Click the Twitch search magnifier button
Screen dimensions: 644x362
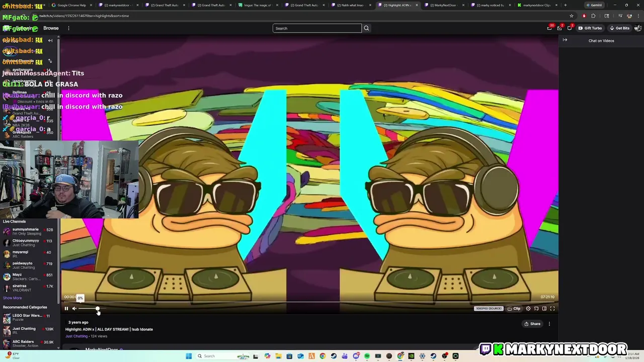(x=366, y=28)
